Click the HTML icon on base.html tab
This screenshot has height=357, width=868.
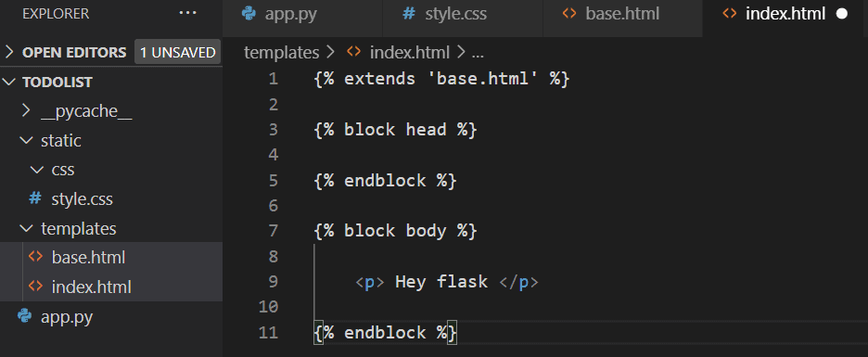click(569, 13)
